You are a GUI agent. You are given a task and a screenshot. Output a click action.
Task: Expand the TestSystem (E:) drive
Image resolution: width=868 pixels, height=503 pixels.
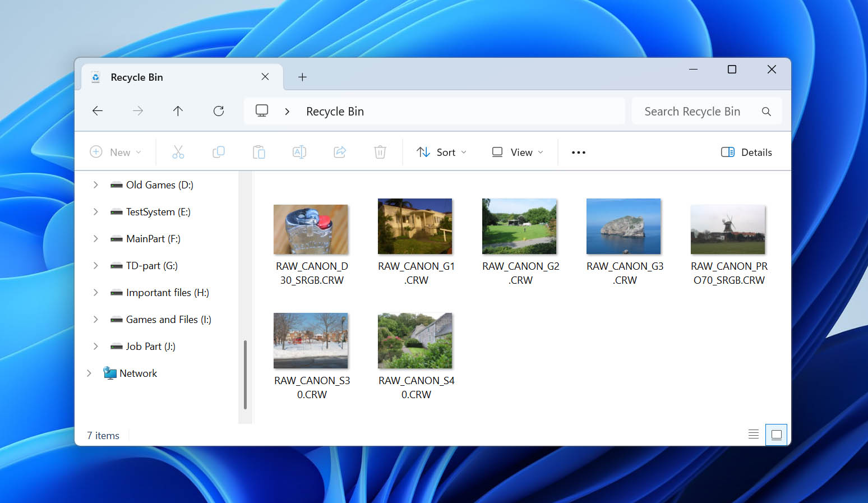(x=95, y=211)
